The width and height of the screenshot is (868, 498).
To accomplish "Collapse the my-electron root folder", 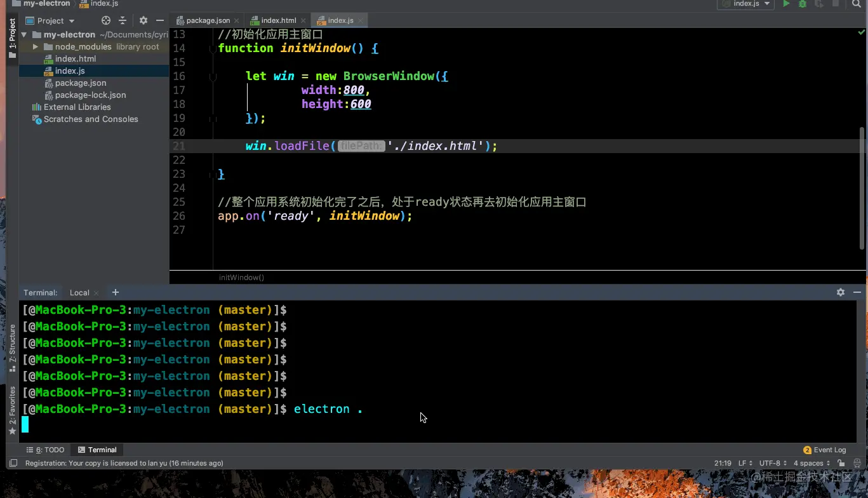I will (25, 35).
